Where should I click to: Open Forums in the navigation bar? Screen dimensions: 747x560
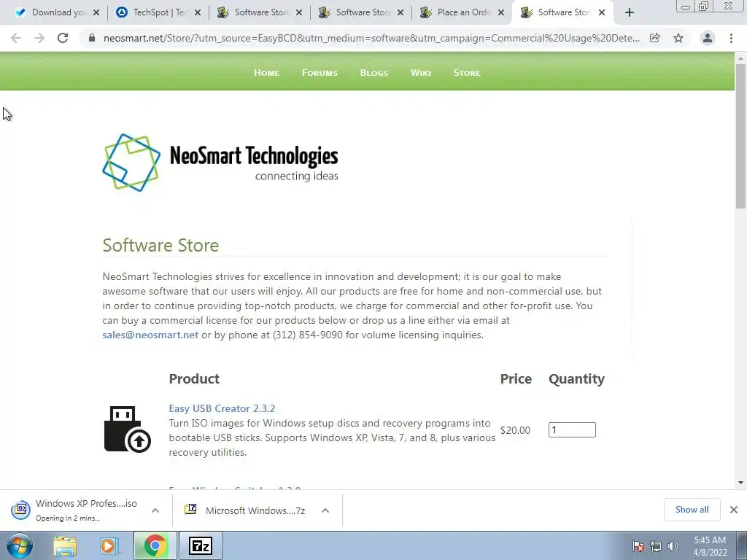tap(320, 73)
